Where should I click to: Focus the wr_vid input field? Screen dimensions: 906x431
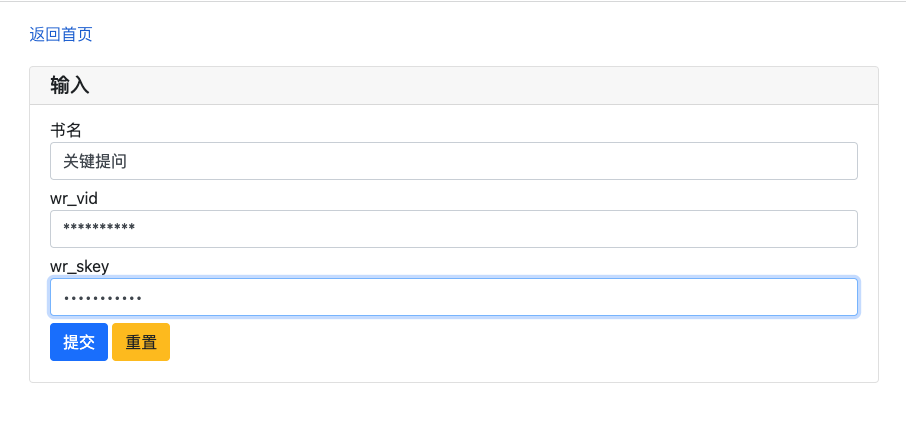coord(453,229)
